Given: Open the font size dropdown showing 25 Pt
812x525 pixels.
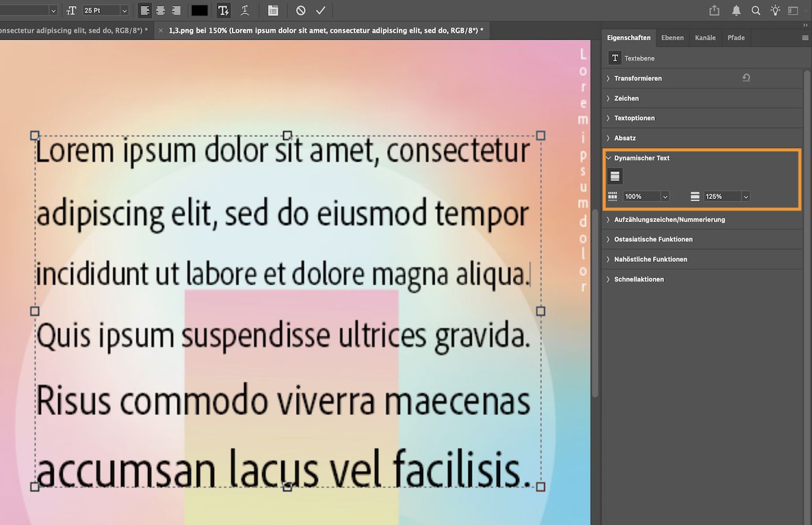Looking at the screenshot, I should pos(125,10).
